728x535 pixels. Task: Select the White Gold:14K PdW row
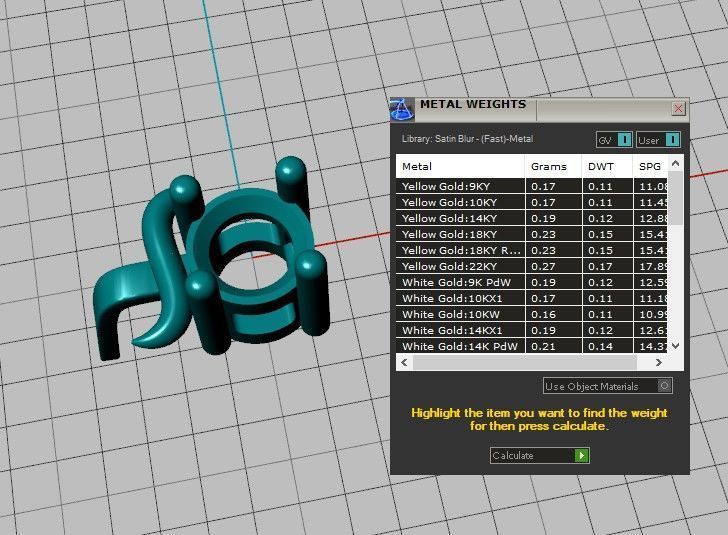[x=532, y=346]
